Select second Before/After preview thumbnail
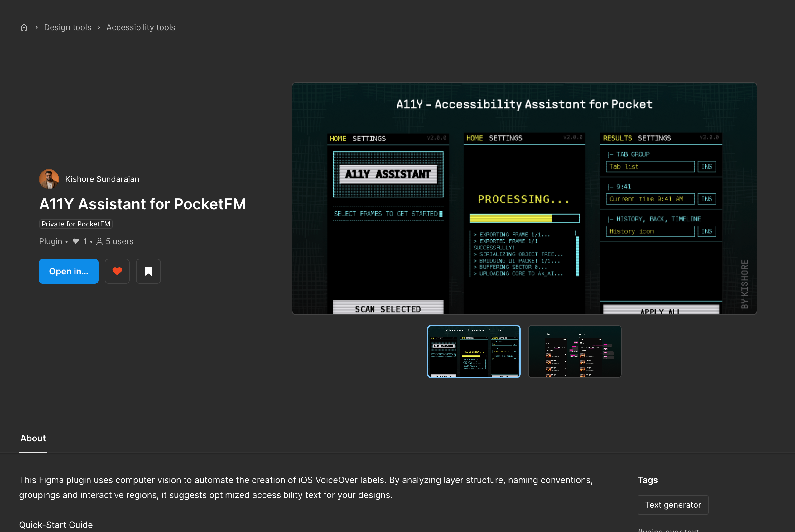The width and height of the screenshot is (795, 532). click(x=575, y=351)
